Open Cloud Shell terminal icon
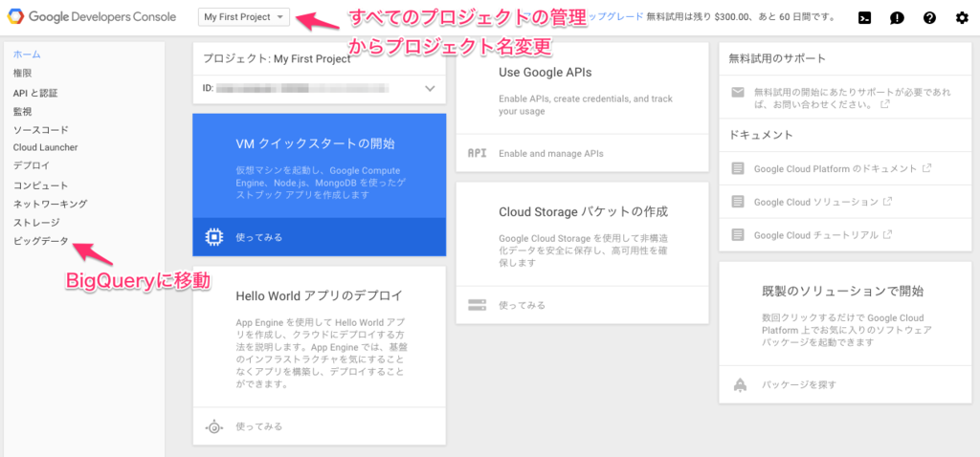 click(x=865, y=17)
